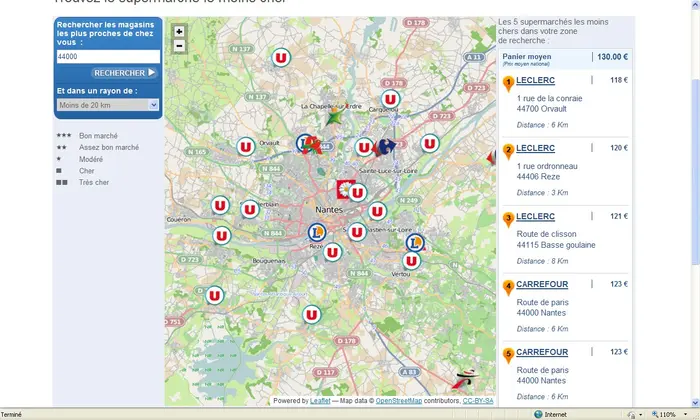Click orange pin number 3 in results
The width and height of the screenshot is (700, 420).
(508, 220)
